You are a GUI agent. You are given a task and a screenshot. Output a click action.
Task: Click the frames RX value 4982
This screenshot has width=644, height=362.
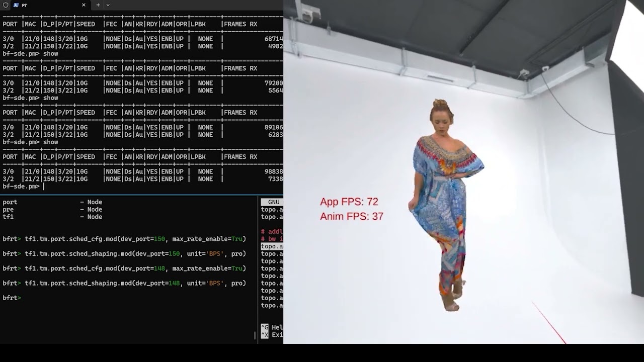[x=275, y=46]
